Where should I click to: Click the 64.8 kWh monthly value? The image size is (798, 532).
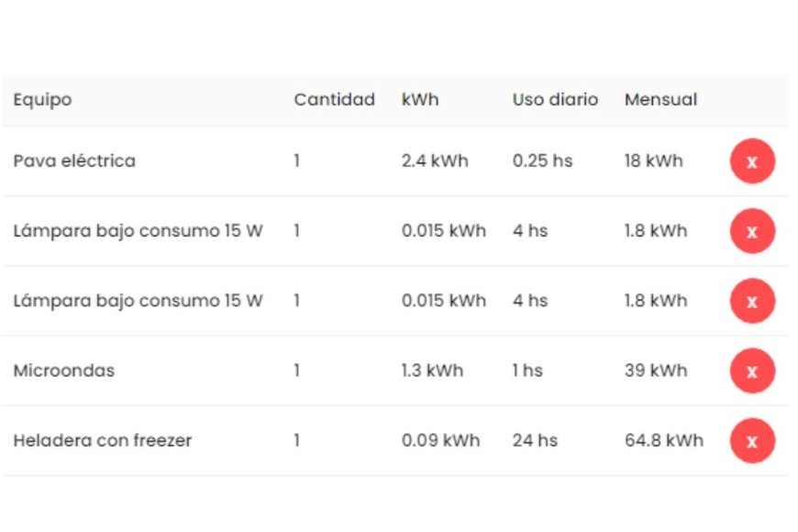[664, 440]
